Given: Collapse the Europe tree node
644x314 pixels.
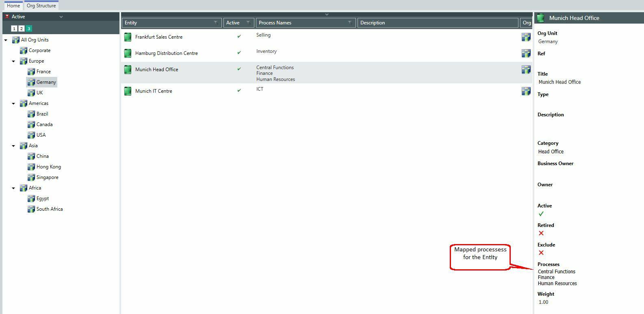Looking at the screenshot, I should tap(13, 61).
